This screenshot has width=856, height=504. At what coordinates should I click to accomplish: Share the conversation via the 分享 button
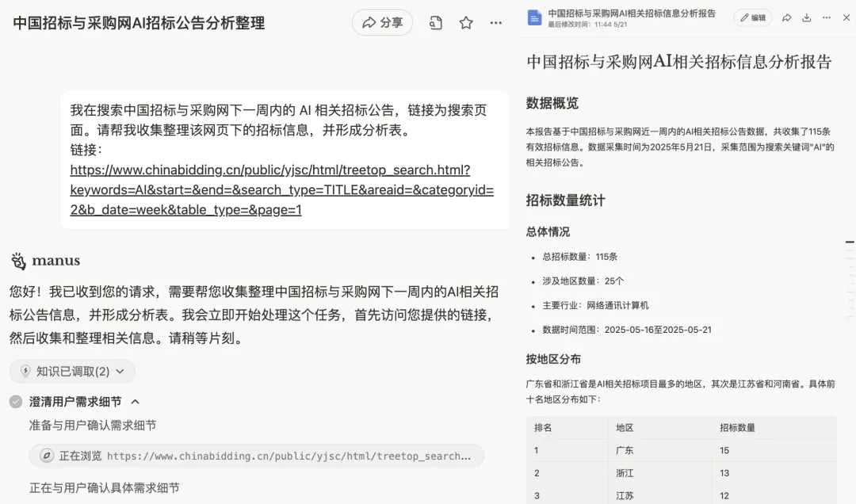click(382, 23)
